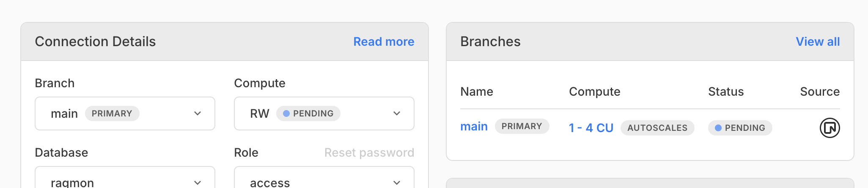
Task: Click PRIMARY badge inside Branch dropdown
Action: click(x=112, y=113)
